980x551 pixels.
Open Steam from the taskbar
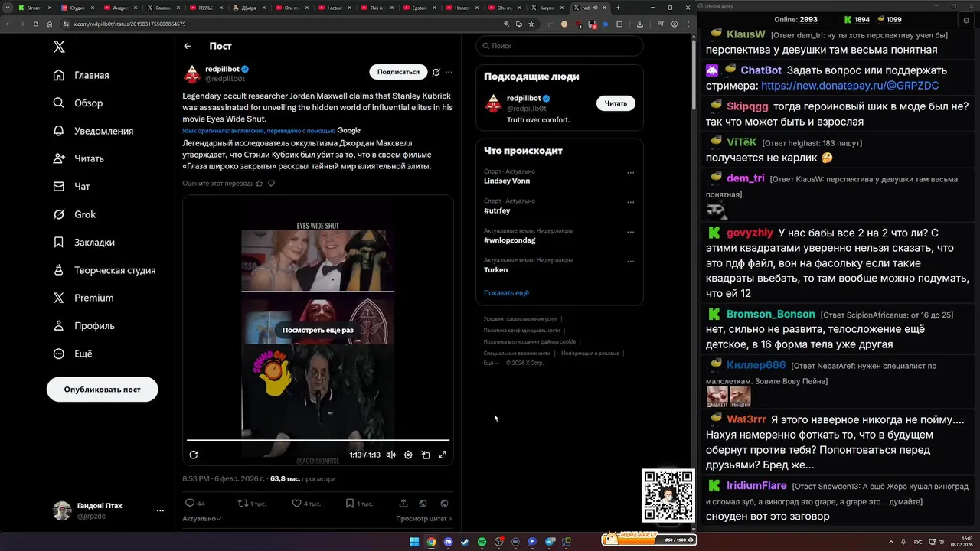coord(465,542)
